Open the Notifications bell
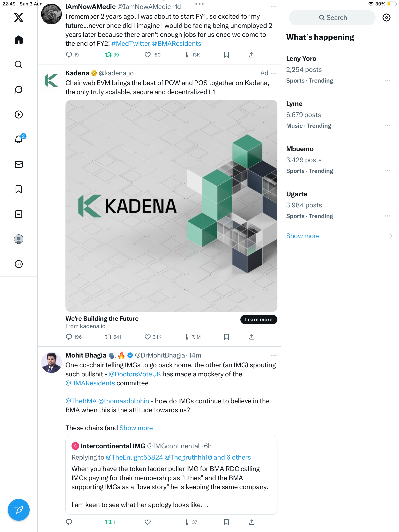Viewport: 399px width, 532px height. [x=19, y=139]
